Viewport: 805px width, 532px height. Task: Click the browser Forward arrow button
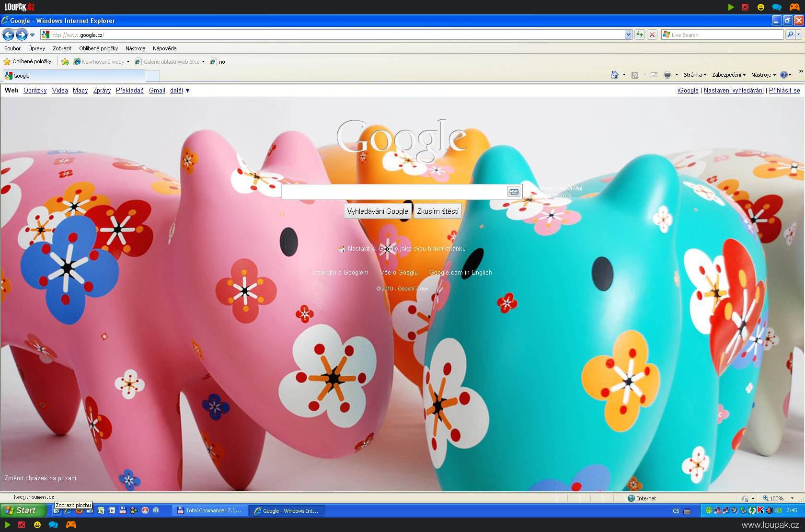[22, 35]
